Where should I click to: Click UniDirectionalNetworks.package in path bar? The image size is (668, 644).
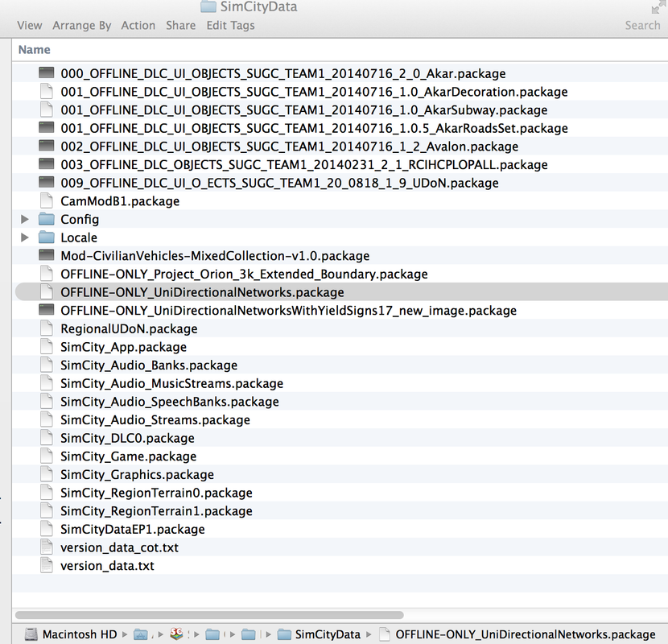pyautogui.click(x=526, y=634)
